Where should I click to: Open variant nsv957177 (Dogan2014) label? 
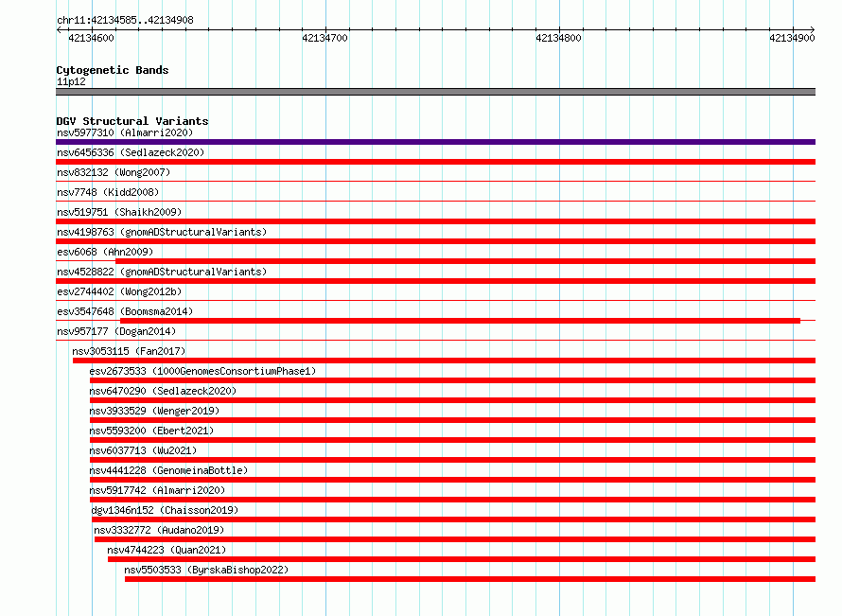(x=116, y=331)
